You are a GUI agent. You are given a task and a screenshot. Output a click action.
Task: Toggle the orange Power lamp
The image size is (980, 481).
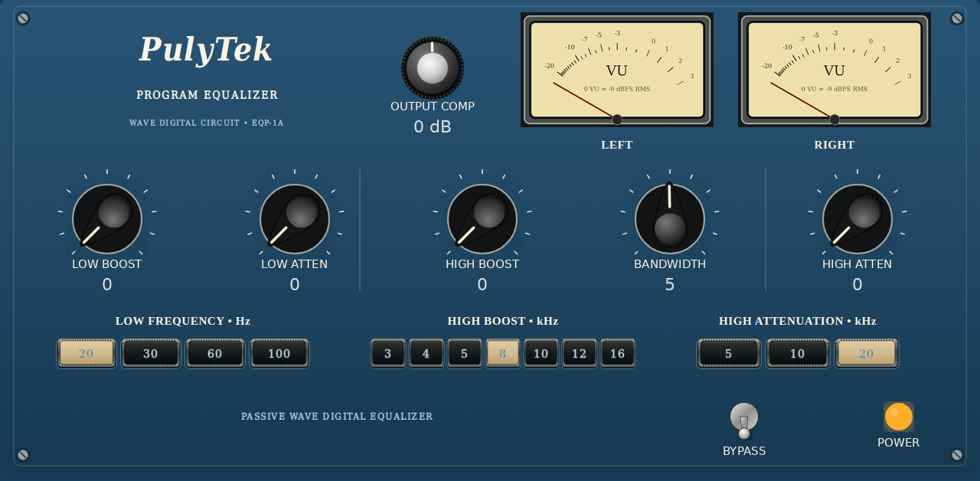[899, 417]
